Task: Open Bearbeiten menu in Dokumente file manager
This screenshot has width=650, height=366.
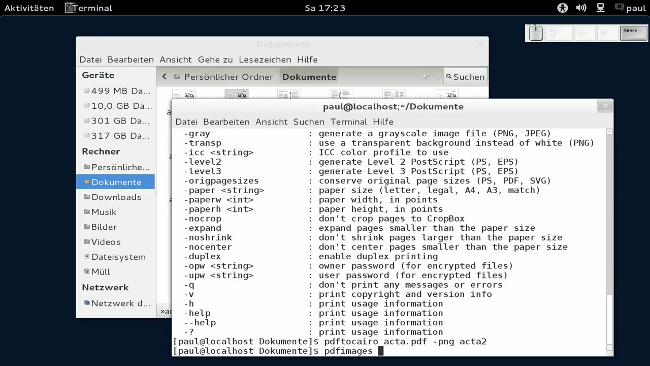Action: [130, 60]
